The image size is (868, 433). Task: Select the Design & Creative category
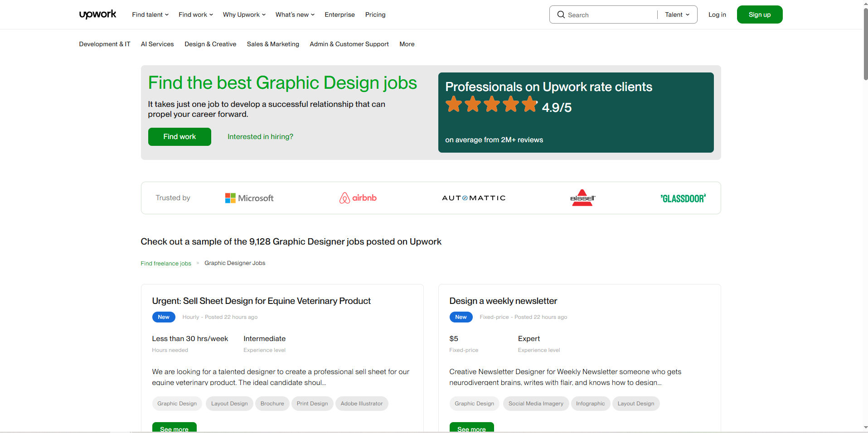tap(210, 44)
